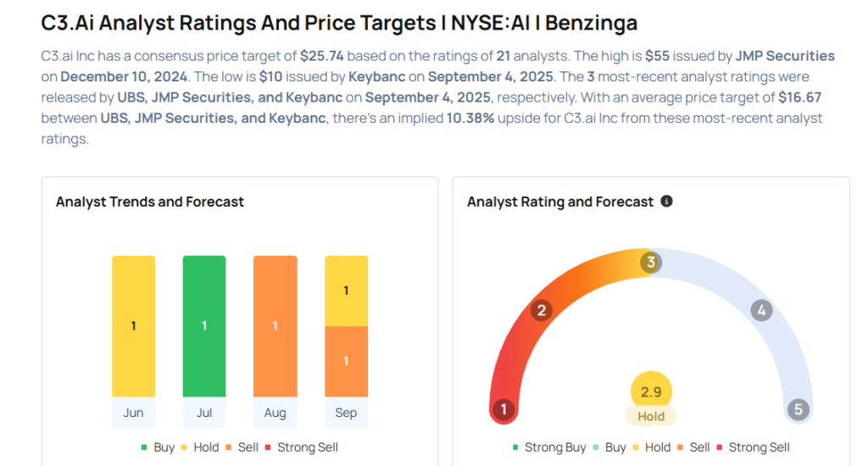The width and height of the screenshot is (868, 466).
Task: Click the info icon beside Analyst Rating and Forecast
Action: (x=666, y=202)
